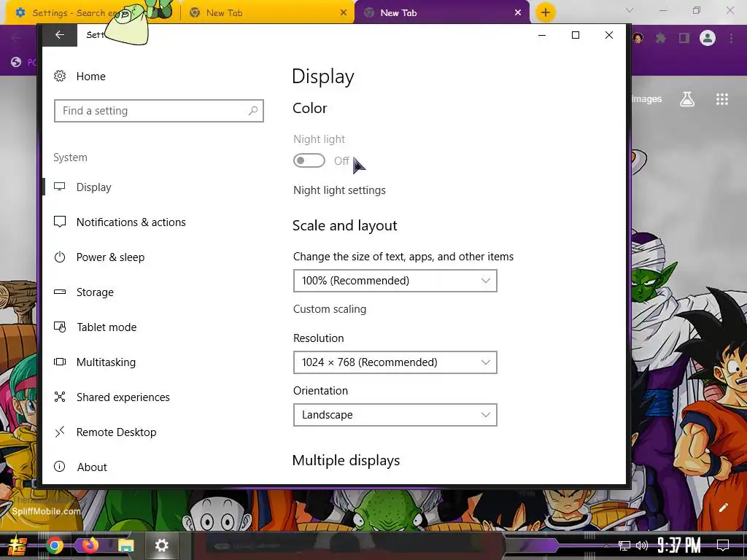Image resolution: width=747 pixels, height=560 pixels.
Task: Click the taskbar clock showing 9:37 PM
Action: tap(679, 545)
